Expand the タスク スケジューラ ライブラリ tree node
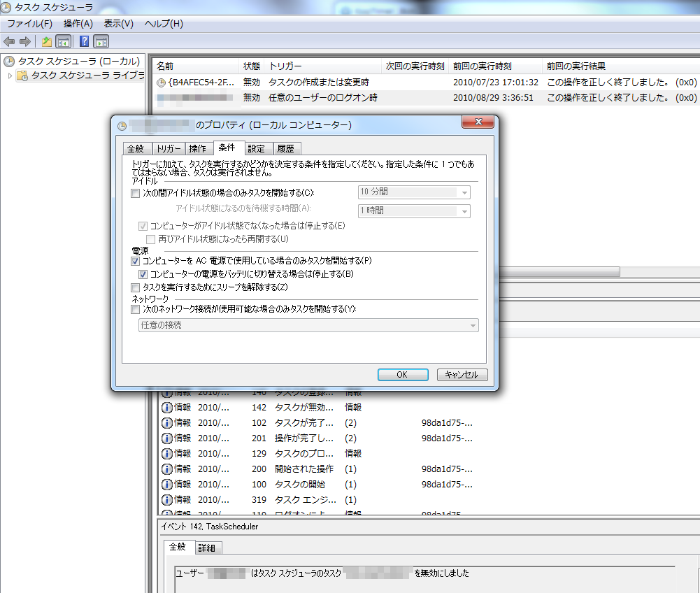 (x=10, y=76)
